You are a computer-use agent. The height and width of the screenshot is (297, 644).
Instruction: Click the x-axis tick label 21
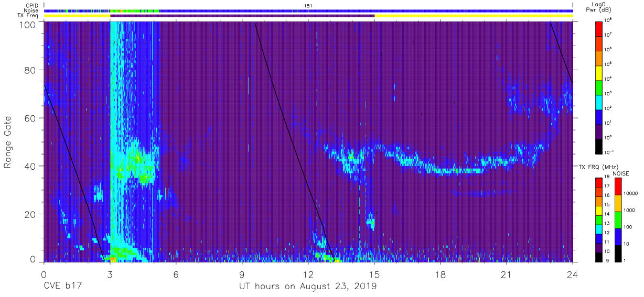pos(507,275)
